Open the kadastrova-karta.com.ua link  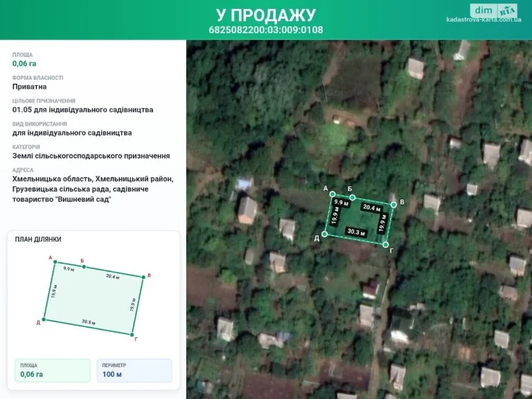(484, 19)
